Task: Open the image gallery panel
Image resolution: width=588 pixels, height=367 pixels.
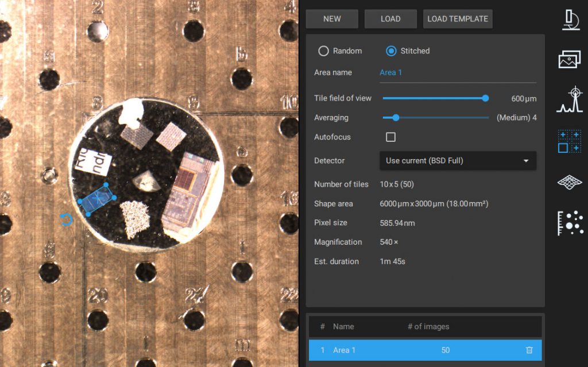Action: point(569,59)
